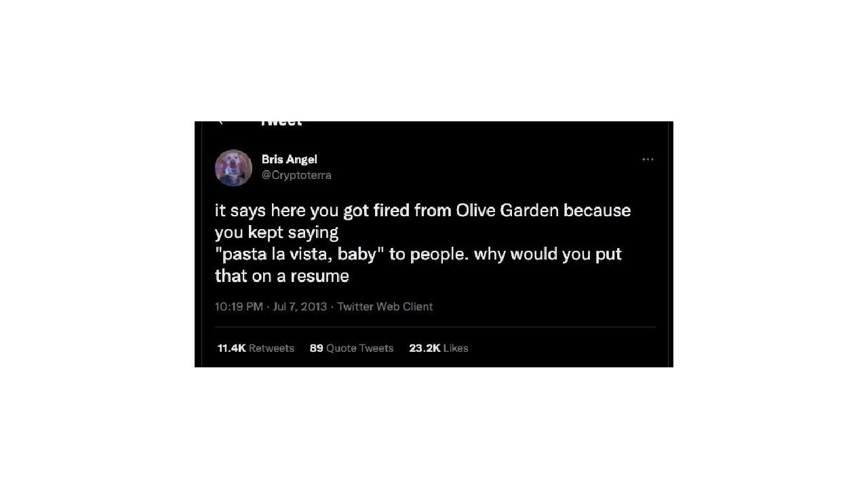Screen dimensions: 868x488
Task: Click the Tweet page header title
Action: click(x=281, y=123)
